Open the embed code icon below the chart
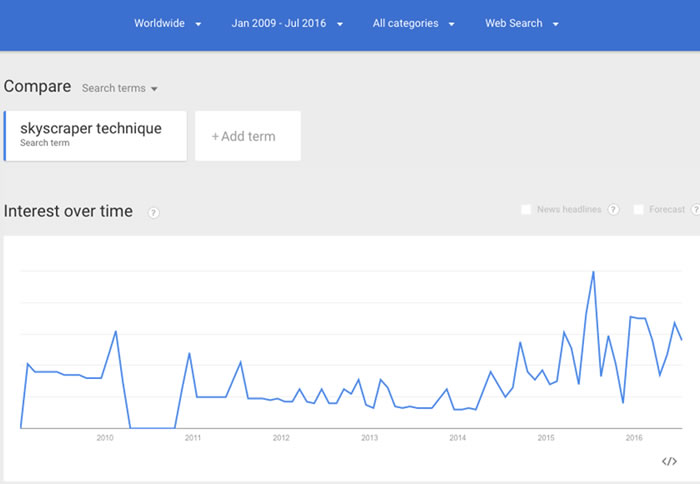 tap(669, 461)
